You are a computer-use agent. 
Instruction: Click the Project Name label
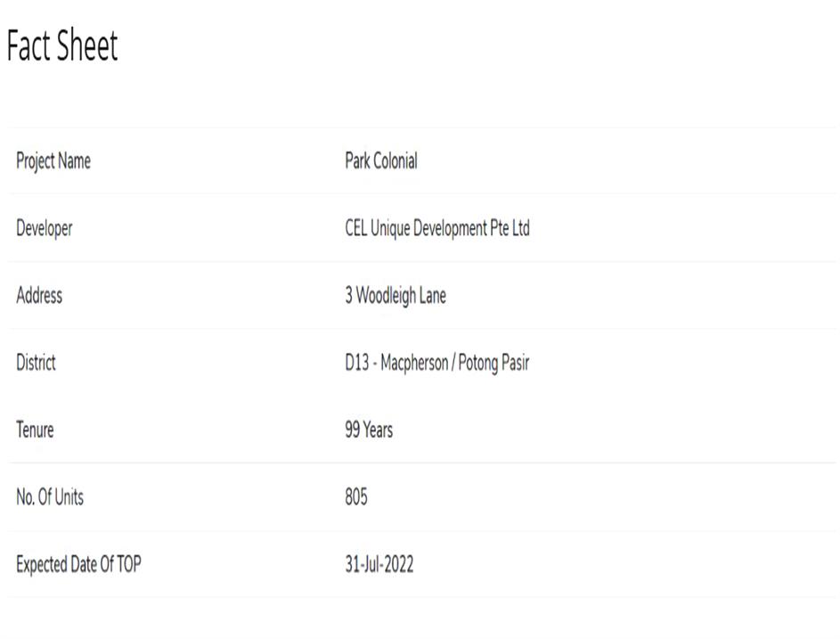tap(53, 161)
